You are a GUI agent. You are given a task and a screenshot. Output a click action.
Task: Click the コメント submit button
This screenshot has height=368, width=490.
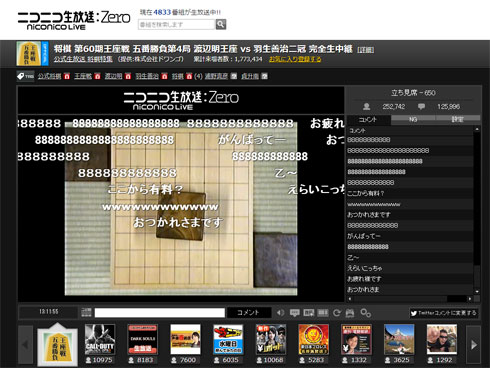point(248,313)
